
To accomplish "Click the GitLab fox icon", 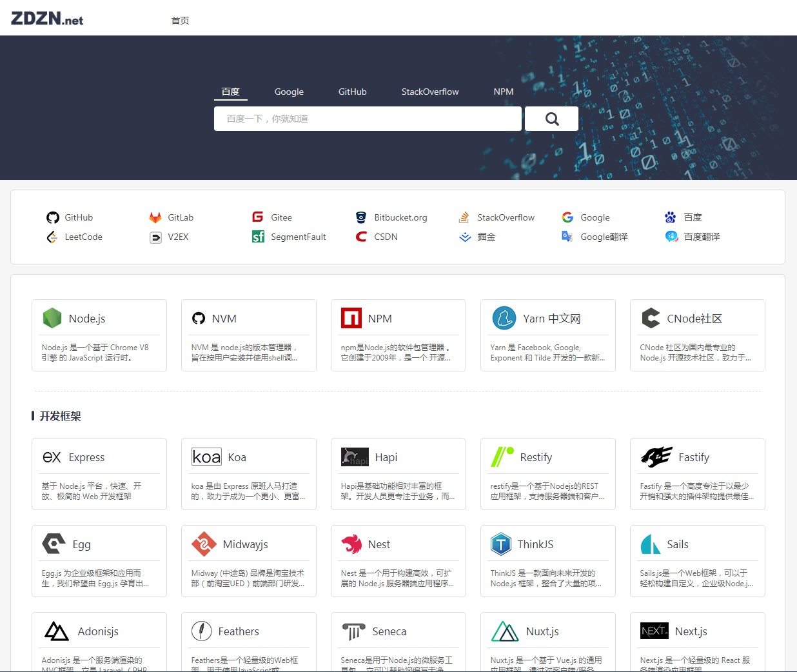I will 155,217.
